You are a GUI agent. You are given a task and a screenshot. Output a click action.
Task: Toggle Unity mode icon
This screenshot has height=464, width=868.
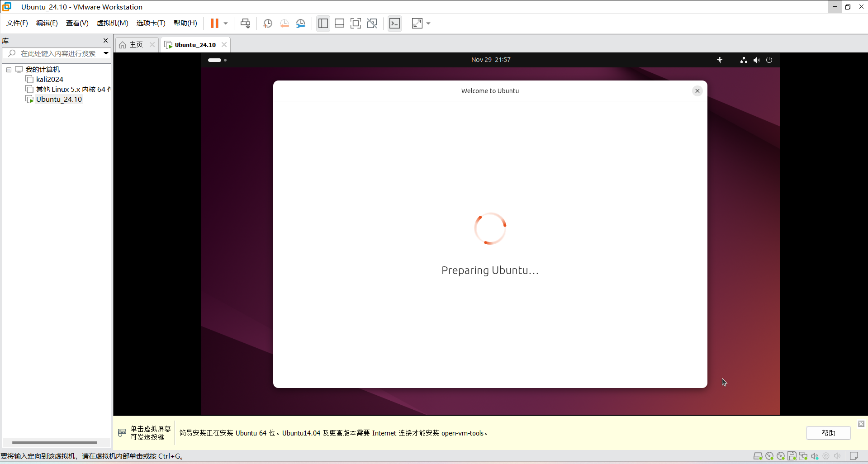(x=372, y=24)
